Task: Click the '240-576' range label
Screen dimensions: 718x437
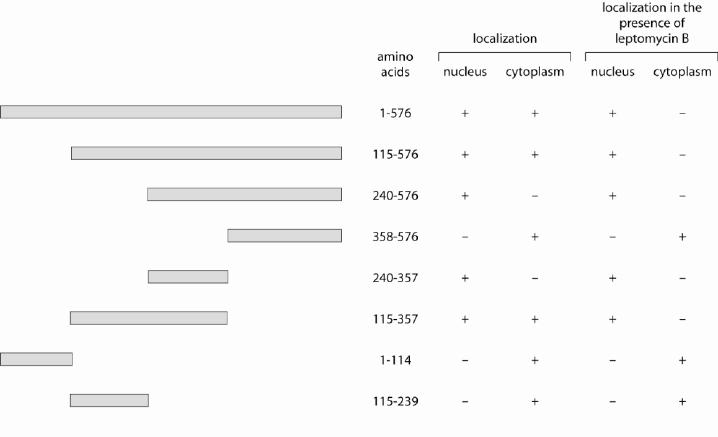Action: pos(395,196)
